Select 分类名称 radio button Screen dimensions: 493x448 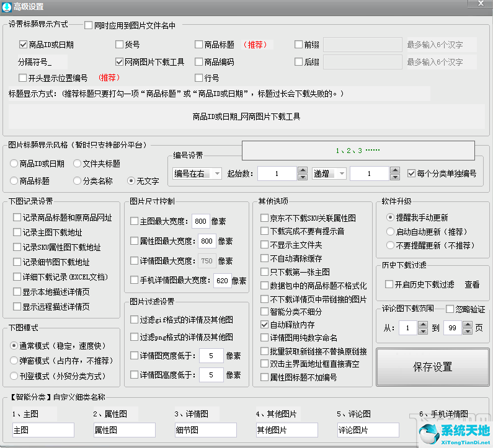(77, 181)
